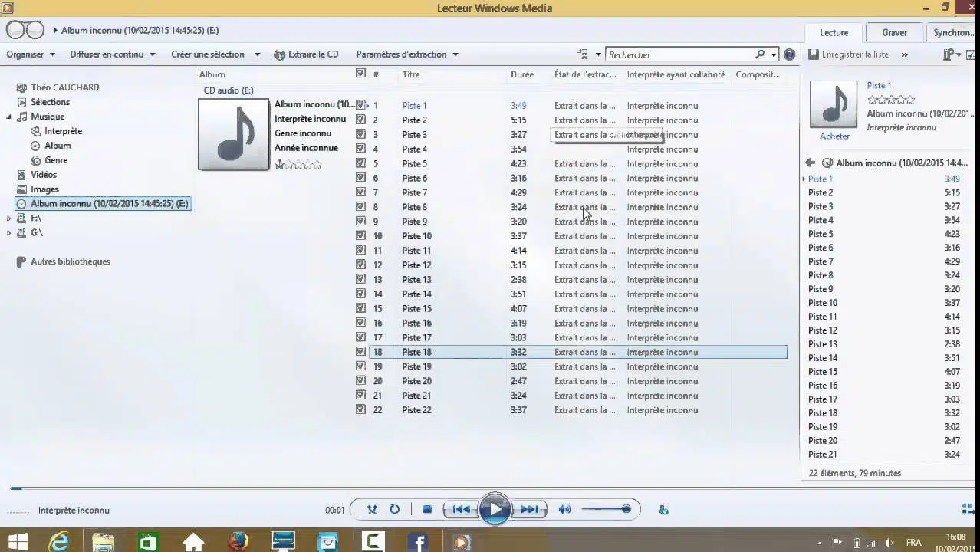Switch to Now Playing mode icon
Viewport: 980px width, 552px height.
click(968, 509)
